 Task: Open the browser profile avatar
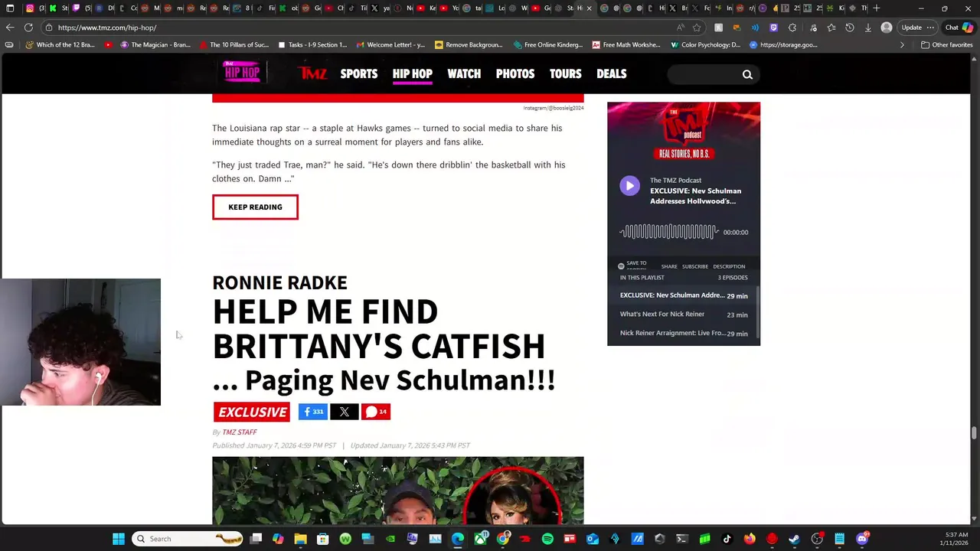point(887,28)
